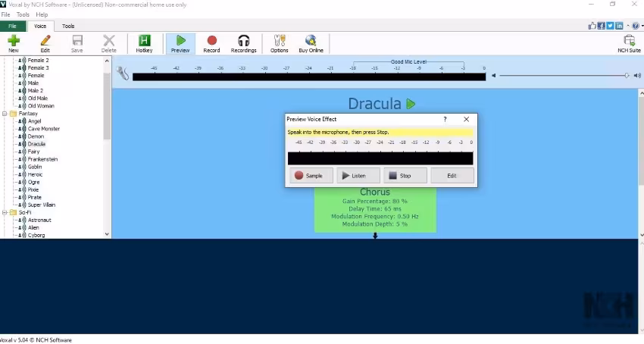
Task: Click the Edit button in dialog
Action: coord(452,176)
